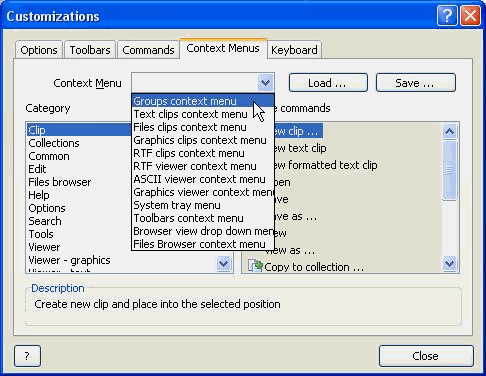Select Graphics clips context menu

click(203, 140)
